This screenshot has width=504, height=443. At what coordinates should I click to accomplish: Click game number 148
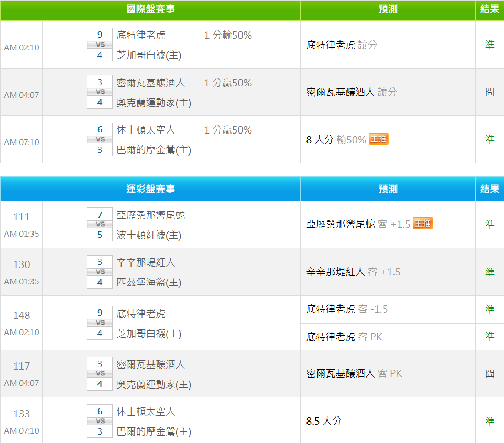click(21, 315)
